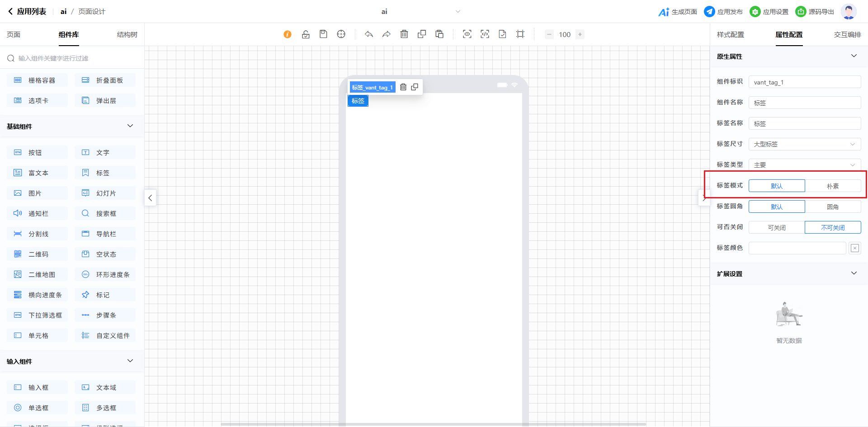Click the paste clipboard icon in toolbar
Screen dimensions: 868x427
click(x=439, y=34)
